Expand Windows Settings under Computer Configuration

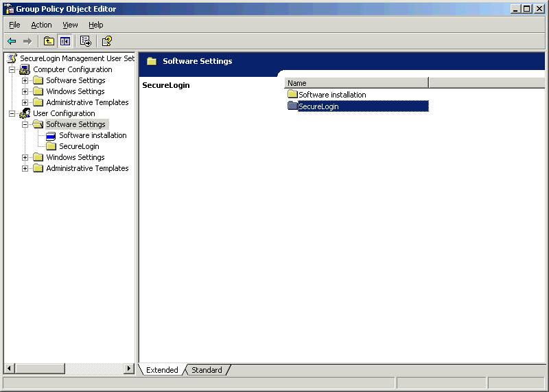(x=25, y=91)
